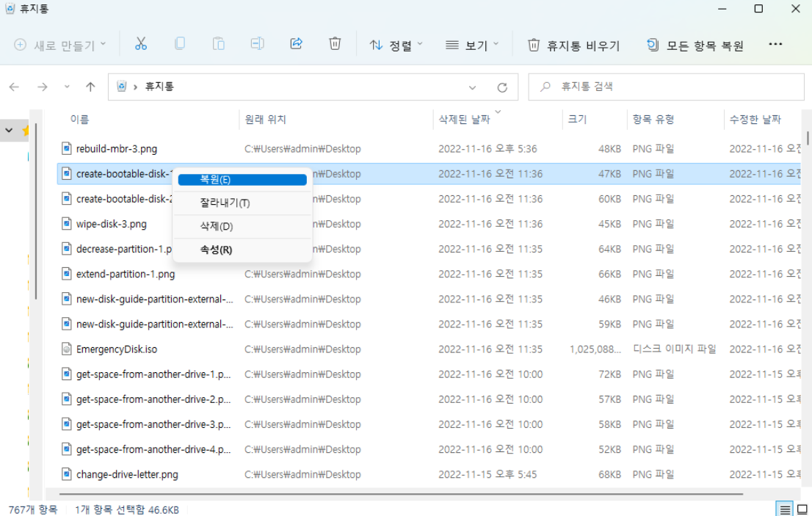Choose 속성(R) from the context menu

tap(216, 250)
